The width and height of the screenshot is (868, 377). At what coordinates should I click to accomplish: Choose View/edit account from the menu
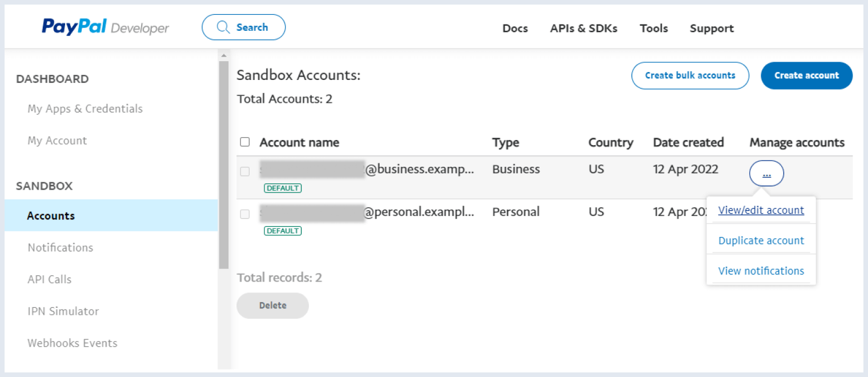tap(761, 210)
